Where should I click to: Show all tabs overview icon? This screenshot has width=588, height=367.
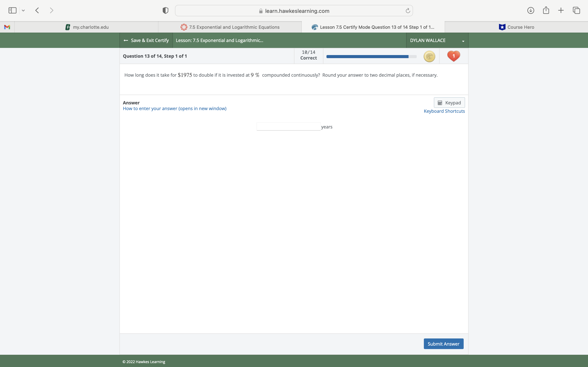click(576, 10)
